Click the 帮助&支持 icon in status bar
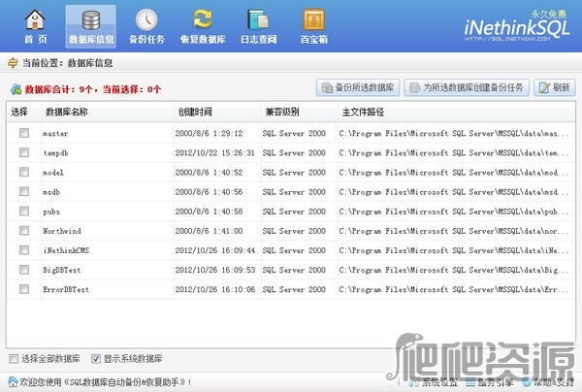Viewport: 582px width, 392px height. pos(526,382)
